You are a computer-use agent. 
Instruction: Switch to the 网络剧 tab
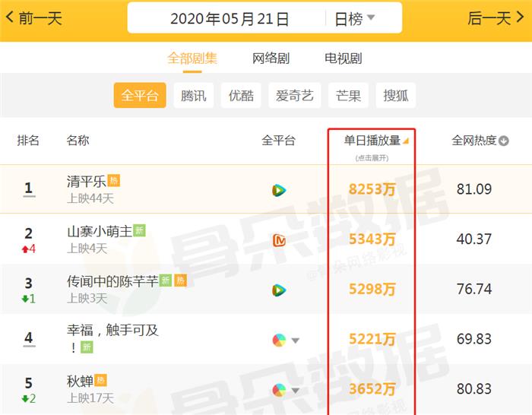[x=271, y=59]
